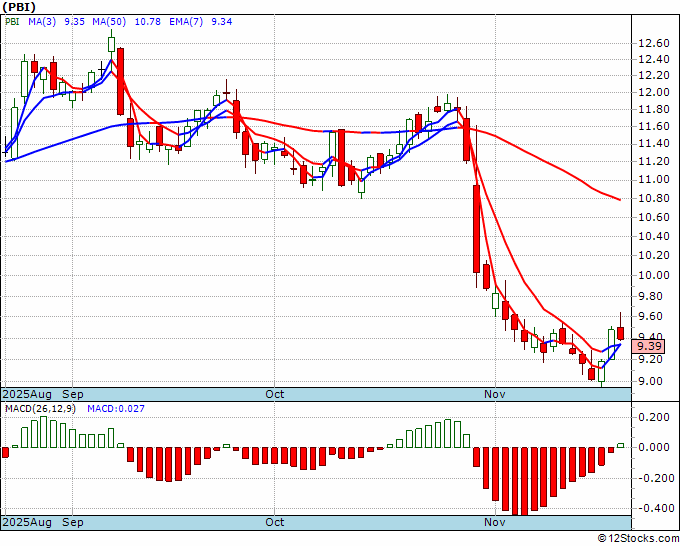Click Oct on the MACD panel date axis

pyautogui.click(x=275, y=522)
